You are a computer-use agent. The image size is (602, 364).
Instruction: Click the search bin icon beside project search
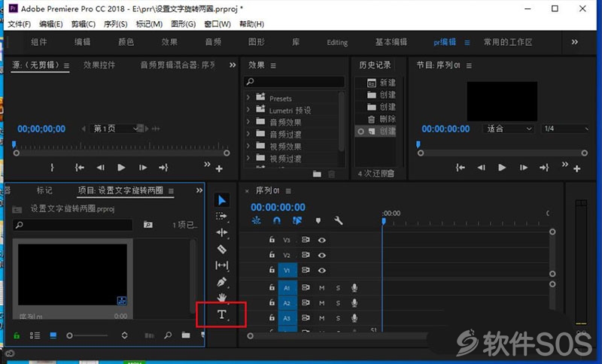coord(147,225)
